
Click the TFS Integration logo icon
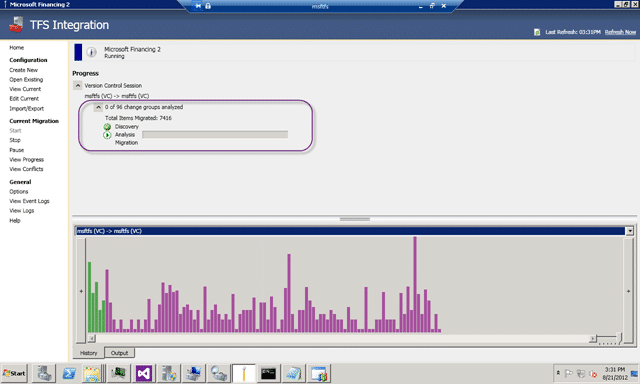point(16,25)
